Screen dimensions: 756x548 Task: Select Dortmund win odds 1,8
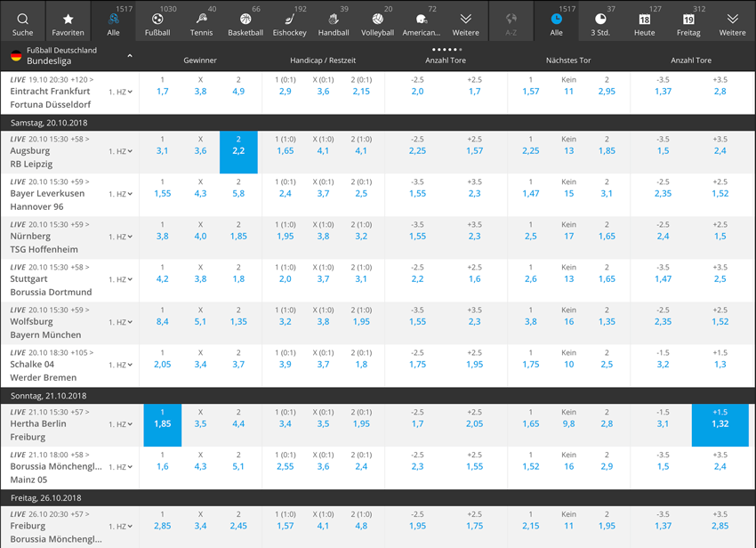pyautogui.click(x=238, y=278)
